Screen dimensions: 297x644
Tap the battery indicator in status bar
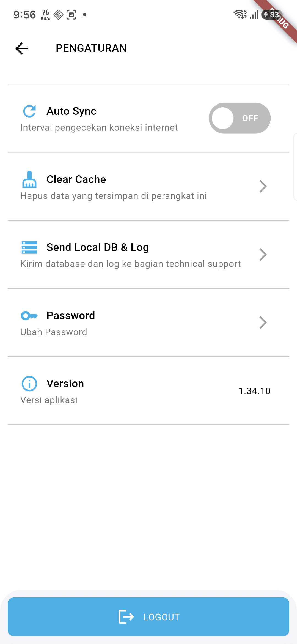[x=272, y=15]
